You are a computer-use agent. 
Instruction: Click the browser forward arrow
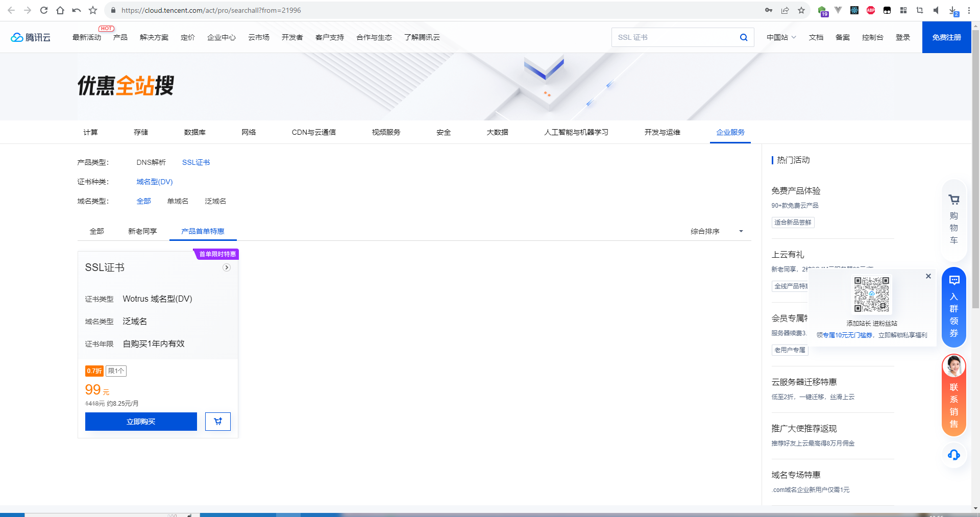[28, 10]
